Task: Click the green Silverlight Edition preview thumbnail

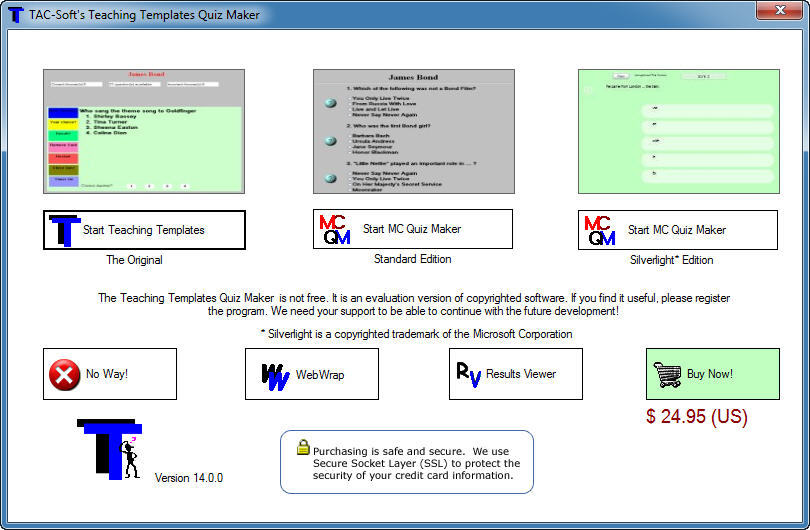Action: click(x=679, y=132)
